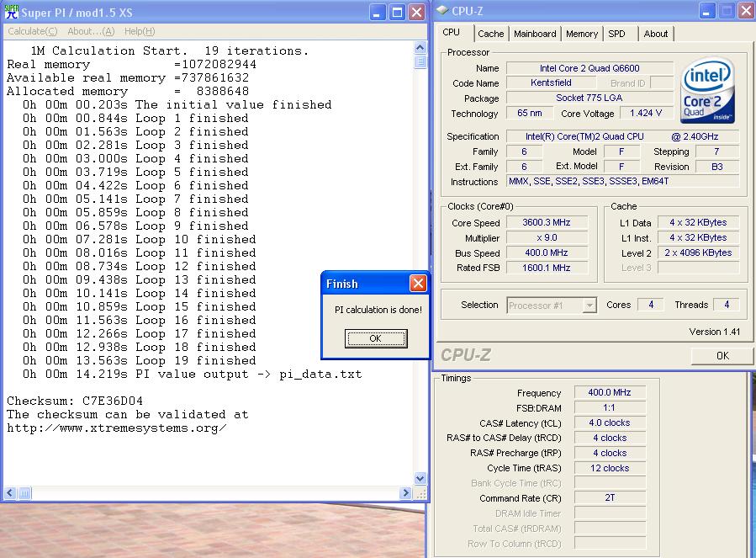Maximize the Super PI window
Screen dimensions: 756x558
coord(397,12)
